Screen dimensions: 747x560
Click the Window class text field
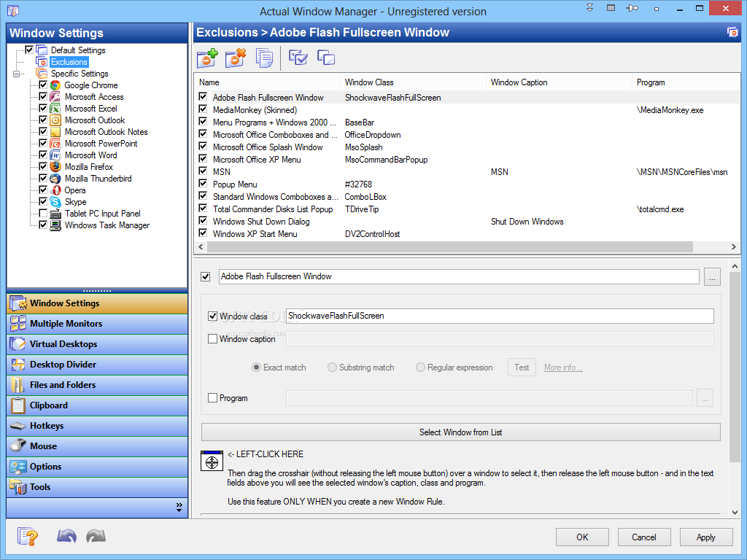coord(500,316)
